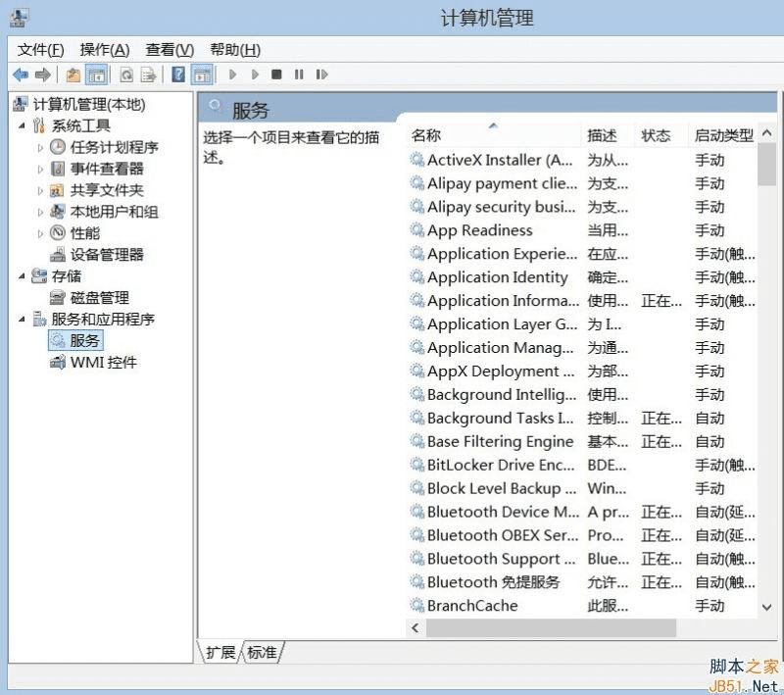The image size is (784, 695).
Task: Select 任务计划程序 in the tree
Action: coord(114,147)
